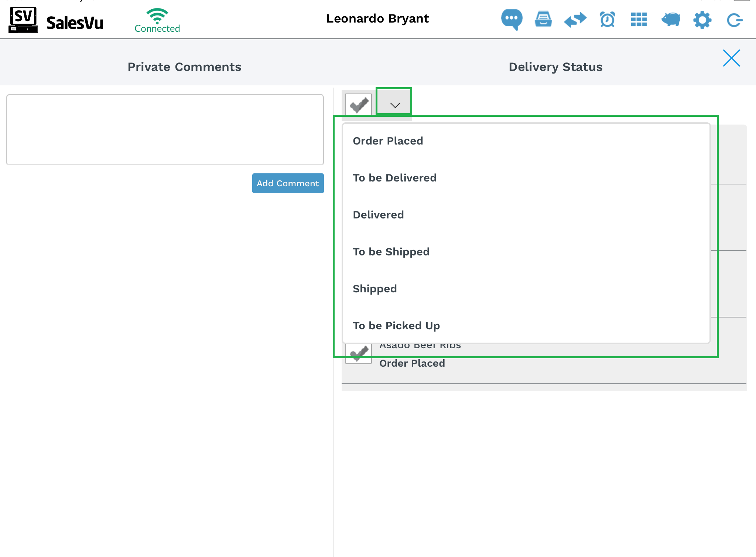The height and width of the screenshot is (557, 756).
Task: Toggle the top select-all checkbox
Action: click(x=358, y=105)
